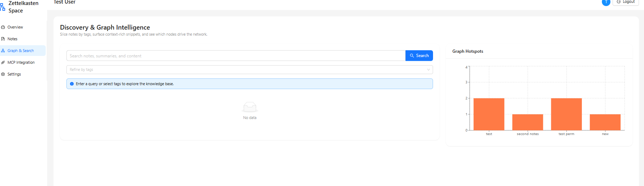Click the empty inbox No data icon

tap(250, 107)
